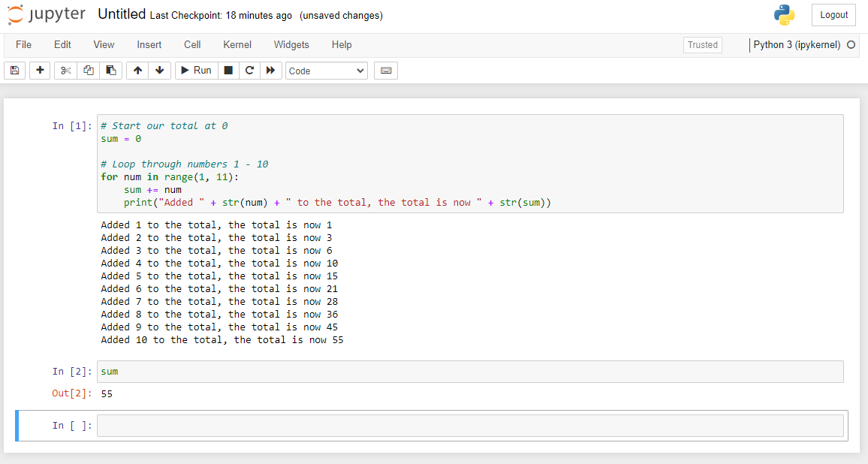Open the cell type Code dropdown
Viewport: 868px width, 464px height.
coord(327,71)
